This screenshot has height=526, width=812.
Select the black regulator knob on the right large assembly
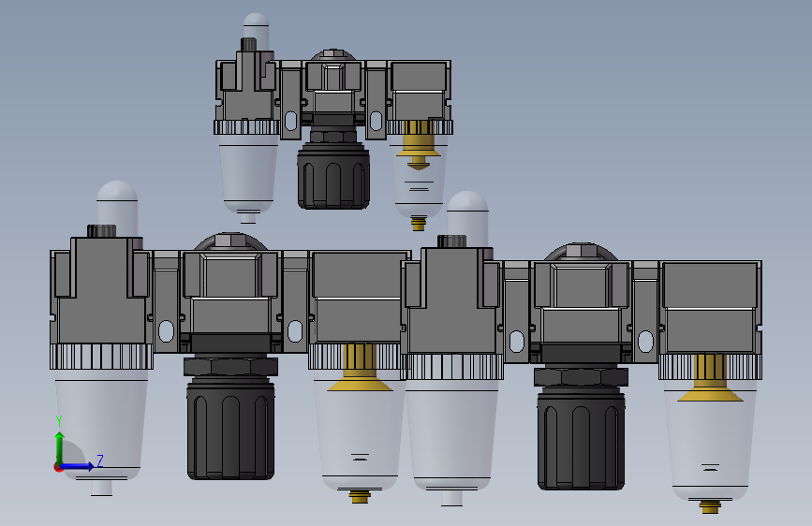[x=581, y=439]
